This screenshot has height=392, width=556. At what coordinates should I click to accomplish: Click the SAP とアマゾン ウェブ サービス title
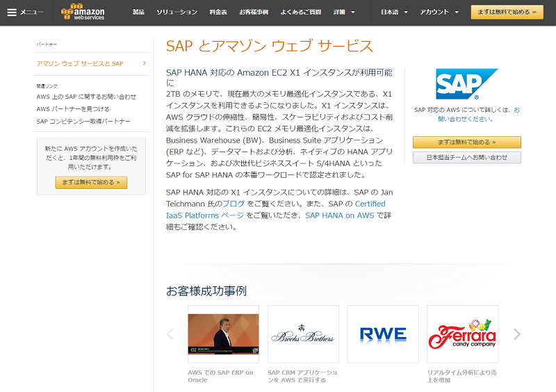tap(270, 46)
